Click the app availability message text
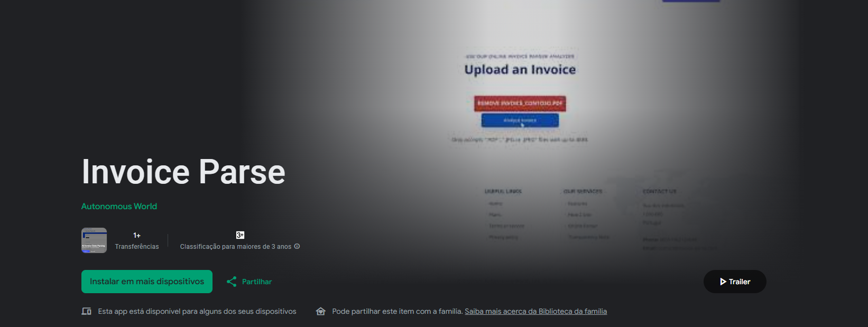Viewport: 868px width, 327px height. click(197, 311)
